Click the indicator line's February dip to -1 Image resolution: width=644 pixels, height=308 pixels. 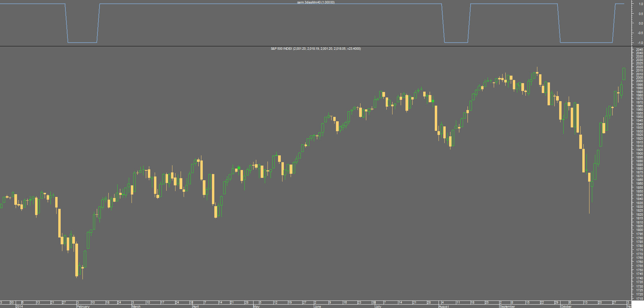[x=82, y=42]
